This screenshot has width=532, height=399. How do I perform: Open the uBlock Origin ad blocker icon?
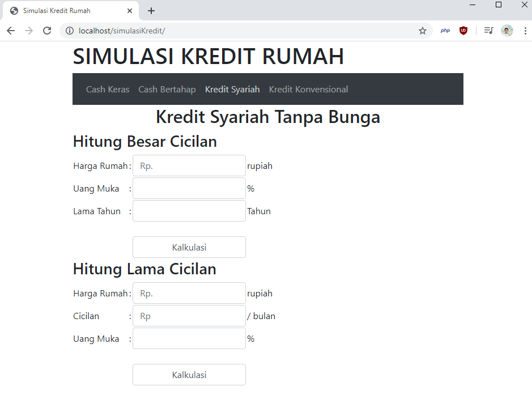(x=463, y=31)
